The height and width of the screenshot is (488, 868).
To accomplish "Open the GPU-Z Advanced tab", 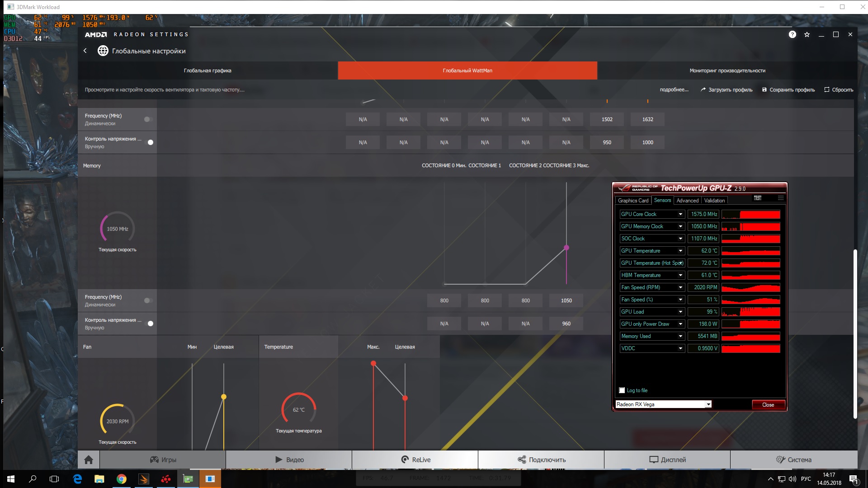I will click(687, 201).
